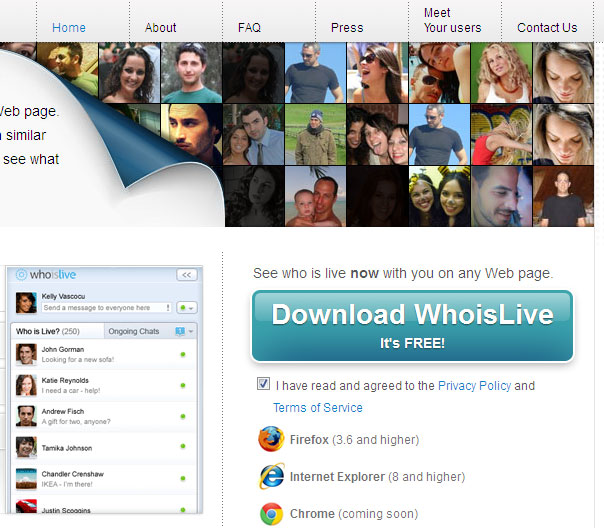Viewport: 604px width, 528px height.
Task: Click the 'I need a car - help!' status
Action: coord(71,391)
